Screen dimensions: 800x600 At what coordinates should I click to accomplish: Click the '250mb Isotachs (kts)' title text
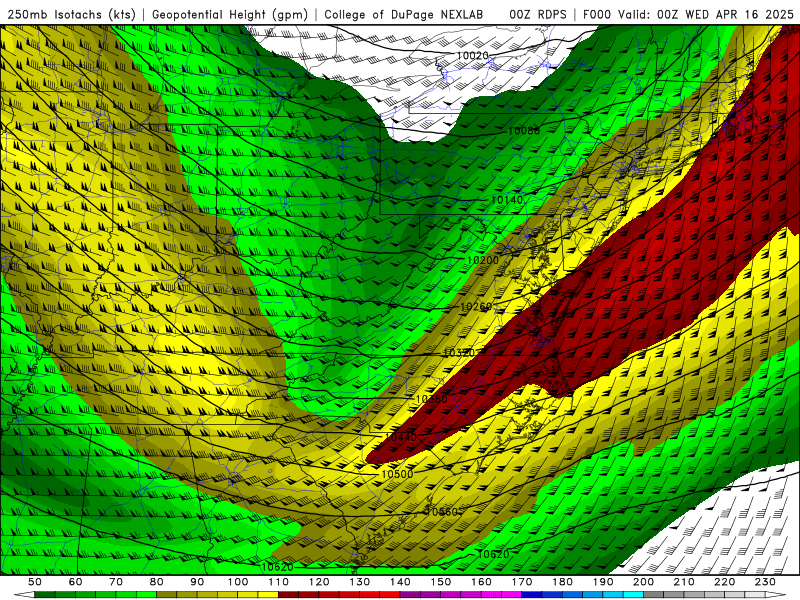(x=71, y=14)
